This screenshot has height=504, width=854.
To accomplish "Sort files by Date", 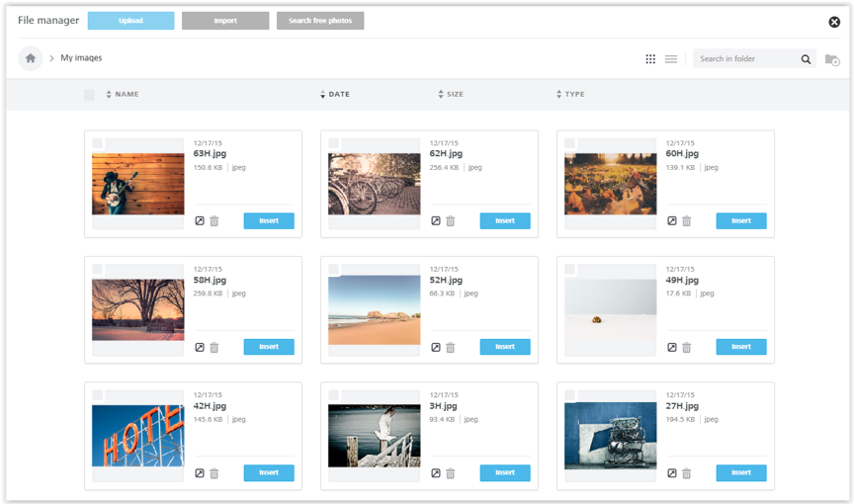I will (x=338, y=95).
